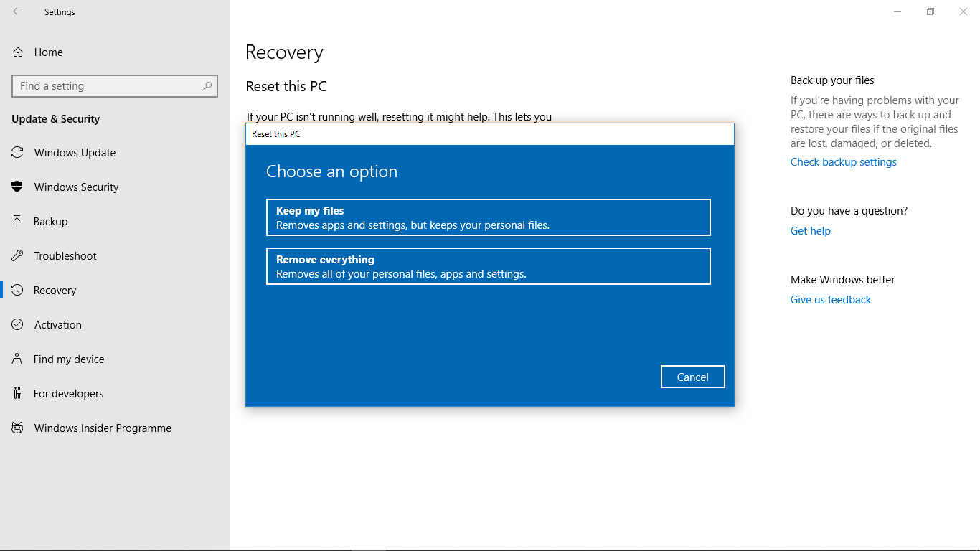
Task: Click the For developers tools icon
Action: click(x=18, y=394)
